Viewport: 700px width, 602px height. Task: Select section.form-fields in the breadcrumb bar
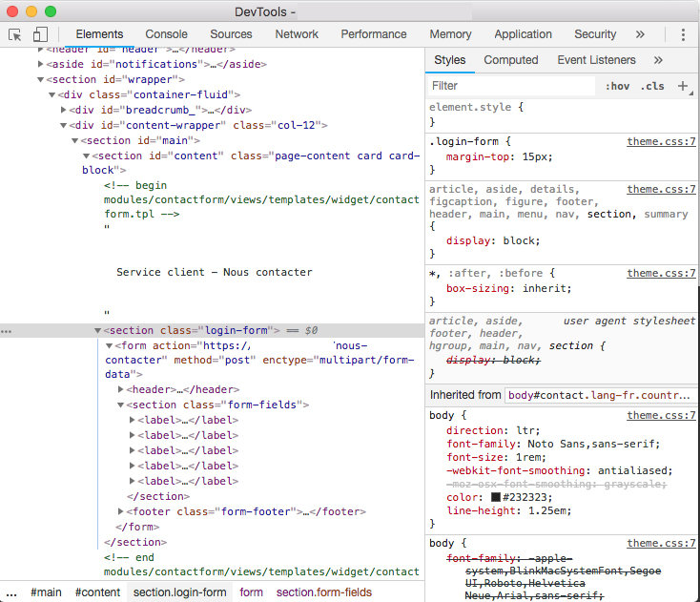point(324,592)
